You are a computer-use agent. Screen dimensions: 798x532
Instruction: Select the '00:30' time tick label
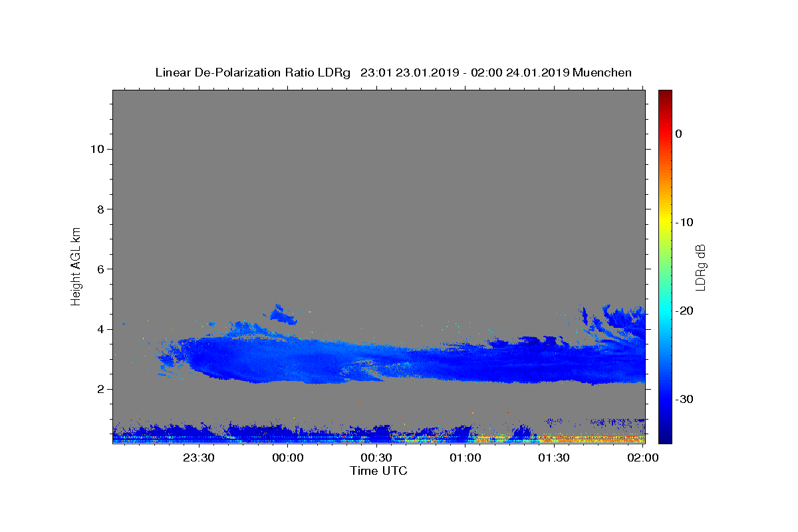[376, 458]
